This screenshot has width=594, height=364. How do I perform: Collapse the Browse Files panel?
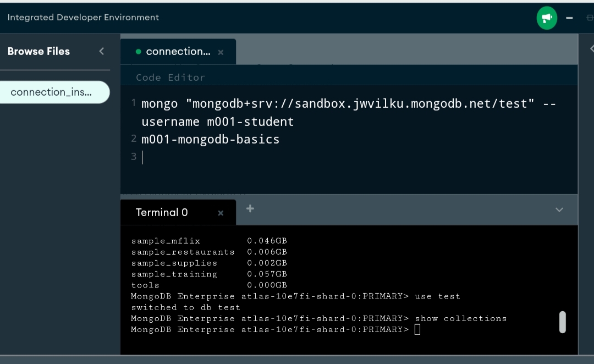(x=101, y=51)
